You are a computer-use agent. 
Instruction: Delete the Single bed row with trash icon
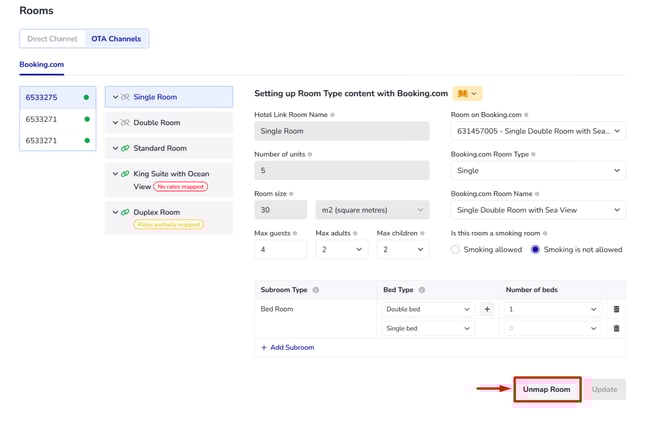point(616,328)
